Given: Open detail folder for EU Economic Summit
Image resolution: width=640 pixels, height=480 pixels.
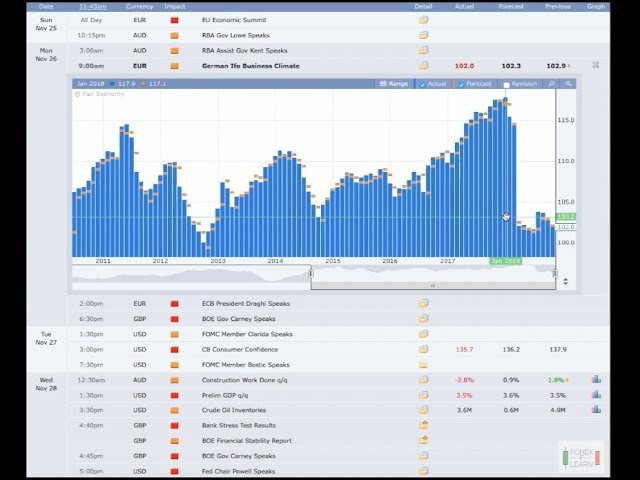Looking at the screenshot, I should (423, 20).
